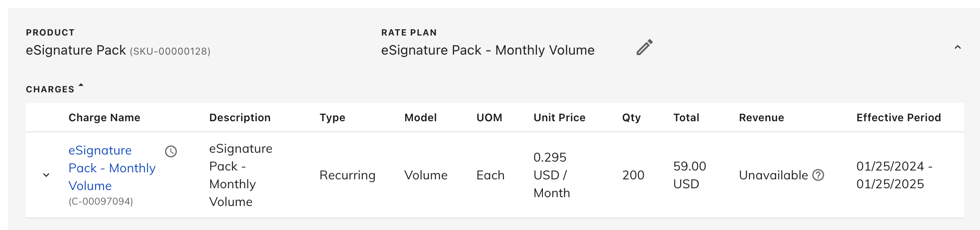This screenshot has height=230, width=980.
Task: Click the Effective Period column header
Action: tap(898, 118)
